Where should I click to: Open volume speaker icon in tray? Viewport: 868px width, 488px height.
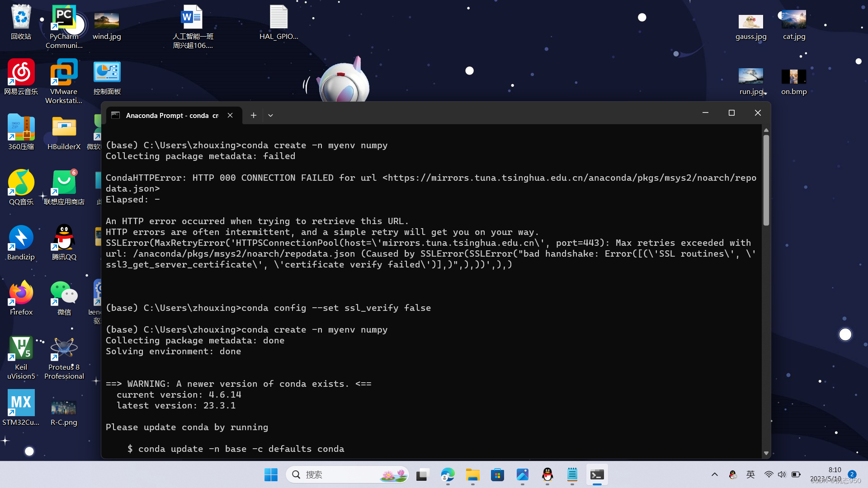782,474
